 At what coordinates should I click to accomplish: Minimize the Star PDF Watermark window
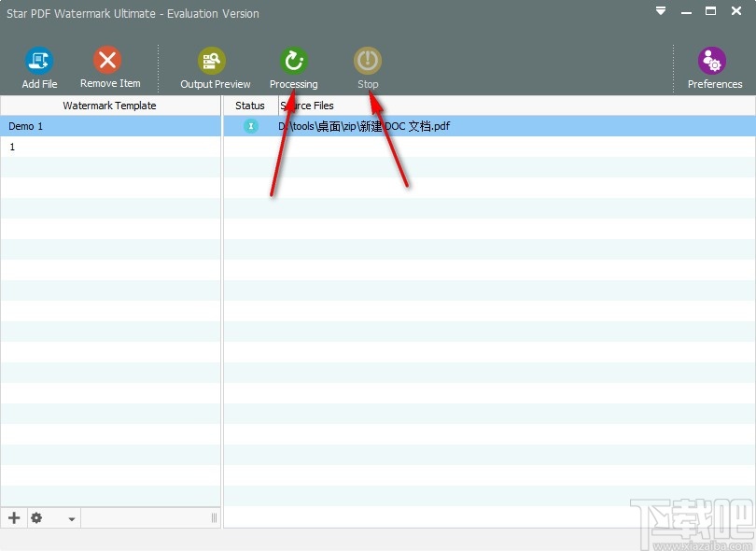click(686, 11)
